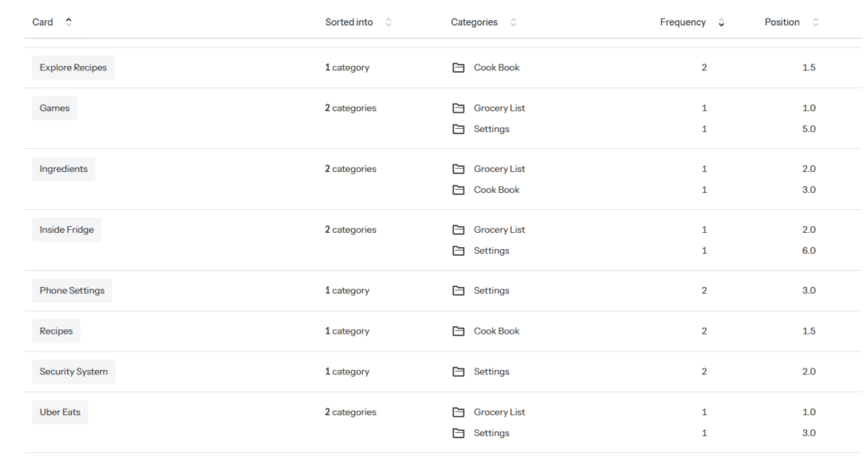Click the Settings folder icon in Games row

click(459, 130)
